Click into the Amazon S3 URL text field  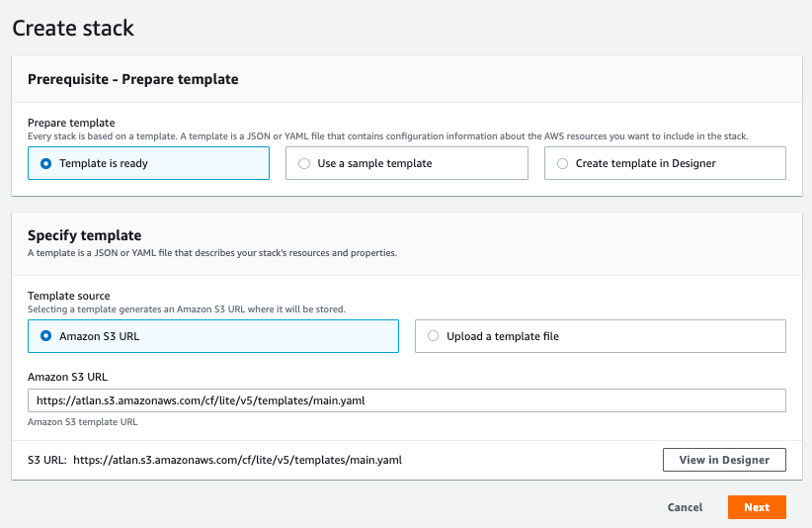point(406,400)
